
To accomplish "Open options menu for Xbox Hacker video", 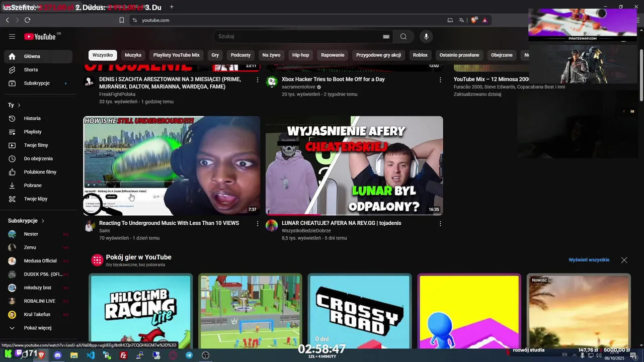I will point(440,80).
